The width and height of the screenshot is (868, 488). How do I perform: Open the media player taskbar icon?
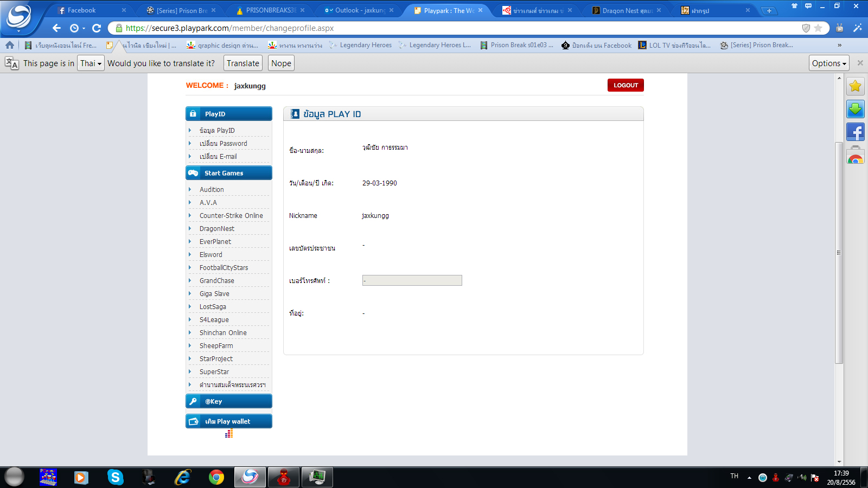(x=81, y=477)
